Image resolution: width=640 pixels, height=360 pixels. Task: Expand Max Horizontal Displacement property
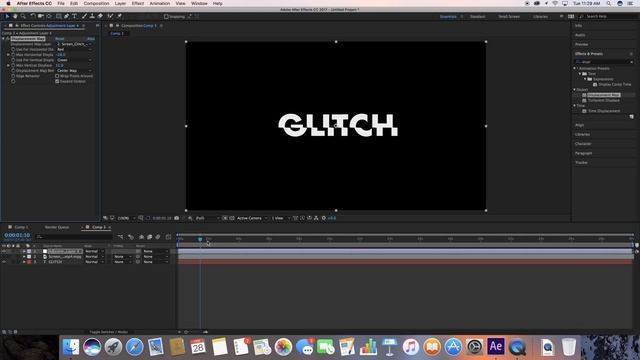click(8, 55)
